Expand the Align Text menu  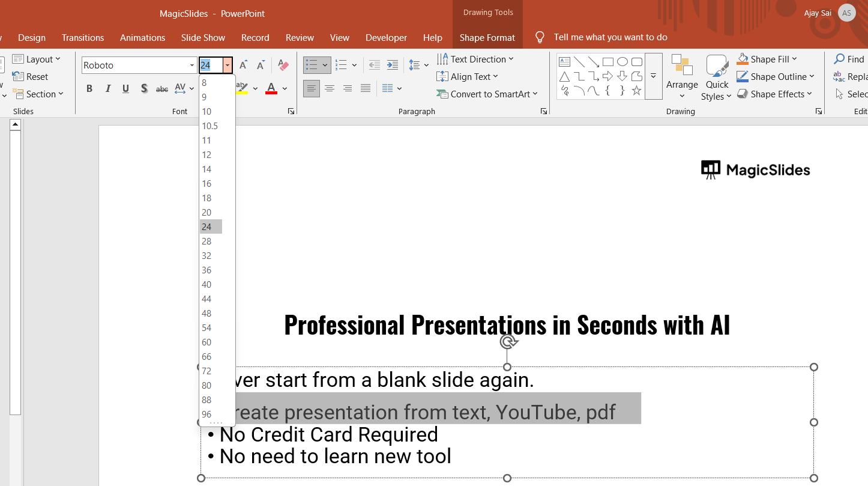tap(468, 76)
